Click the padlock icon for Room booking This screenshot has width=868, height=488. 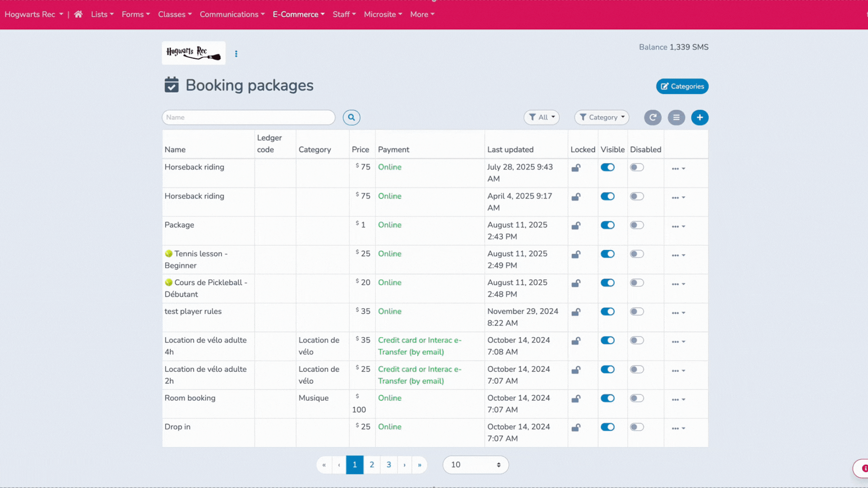(576, 399)
